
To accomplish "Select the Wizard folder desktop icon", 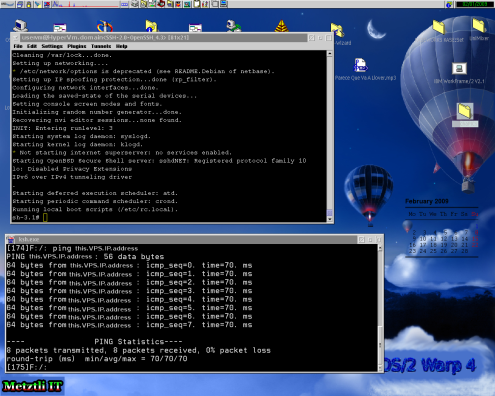I will pyautogui.click(x=338, y=31).
